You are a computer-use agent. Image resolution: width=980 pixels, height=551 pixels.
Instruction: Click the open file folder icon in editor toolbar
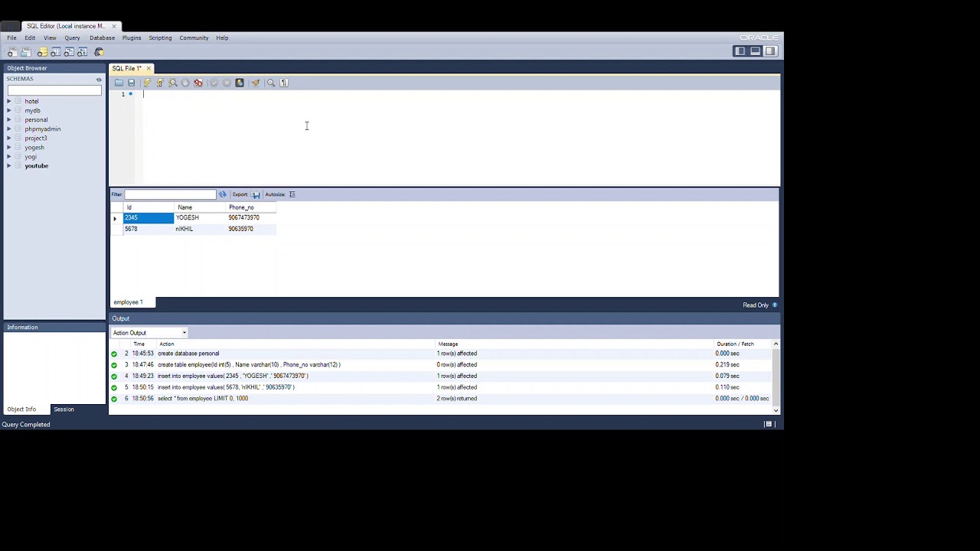119,83
